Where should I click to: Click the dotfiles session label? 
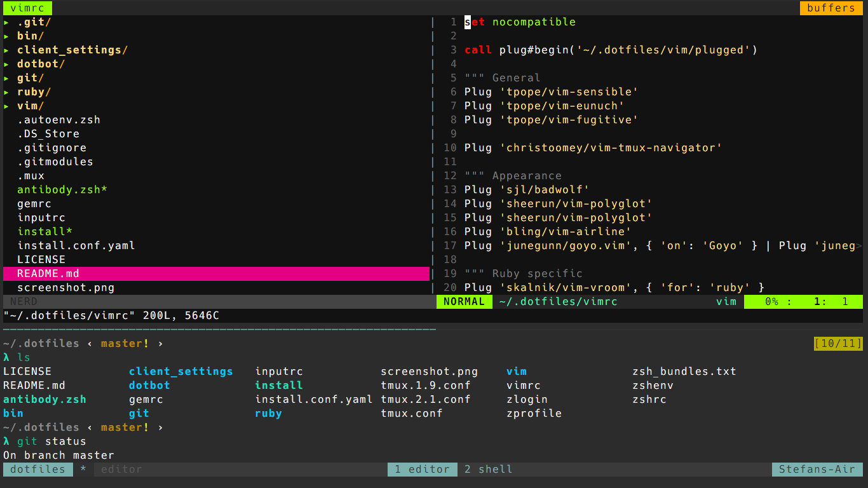pyautogui.click(x=37, y=470)
